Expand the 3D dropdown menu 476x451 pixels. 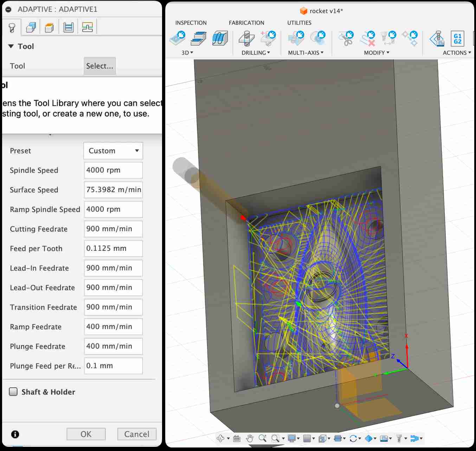coord(187,53)
